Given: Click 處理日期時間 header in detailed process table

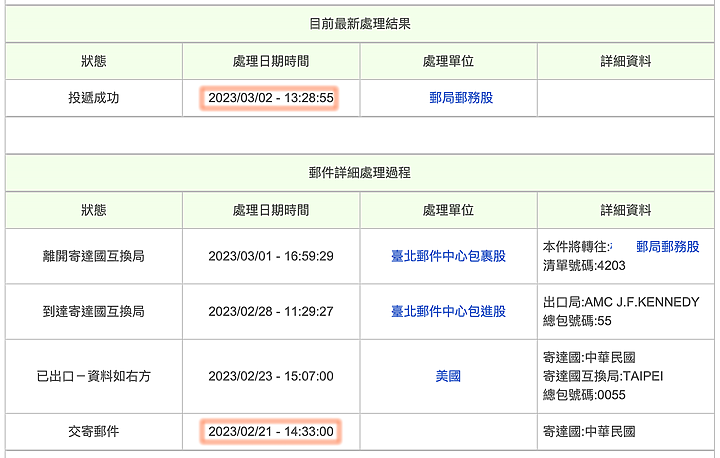Looking at the screenshot, I should [x=271, y=210].
